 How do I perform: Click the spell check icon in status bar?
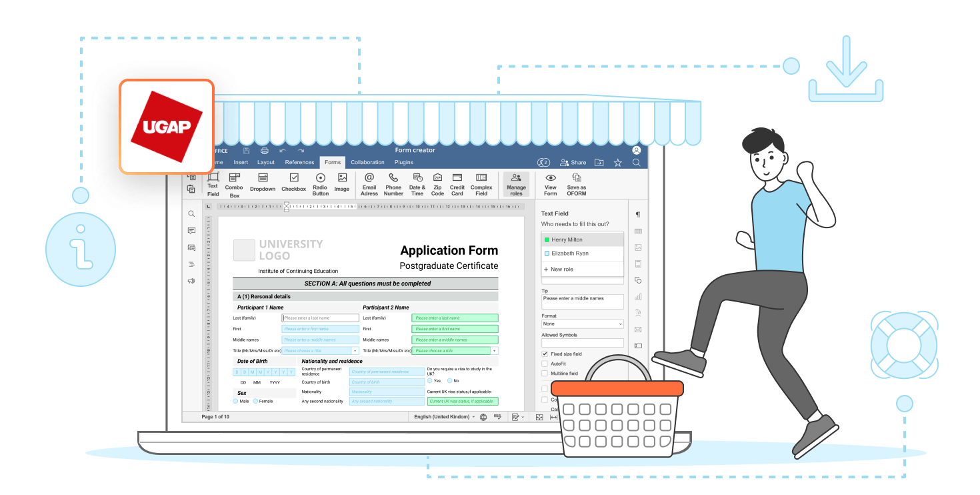click(x=497, y=417)
